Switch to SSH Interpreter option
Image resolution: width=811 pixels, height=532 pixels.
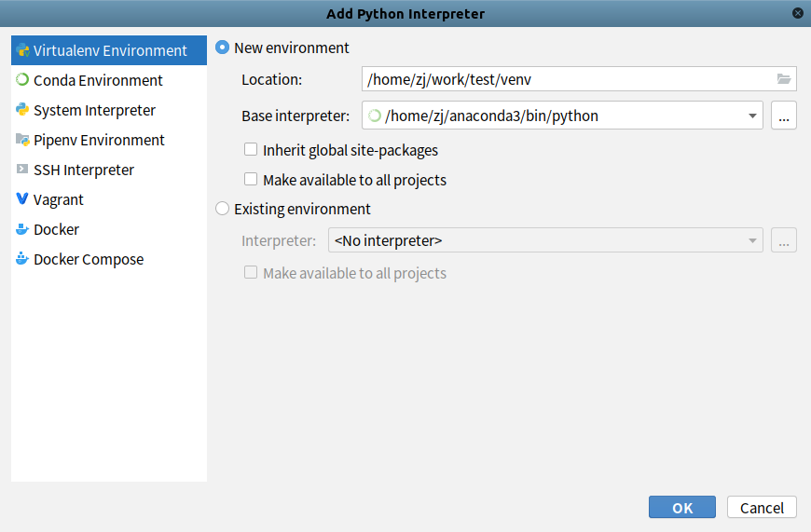tap(84, 170)
